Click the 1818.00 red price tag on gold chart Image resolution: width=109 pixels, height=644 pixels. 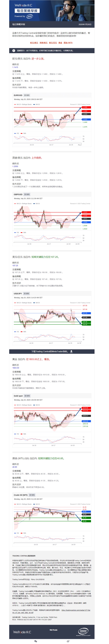point(86,408)
